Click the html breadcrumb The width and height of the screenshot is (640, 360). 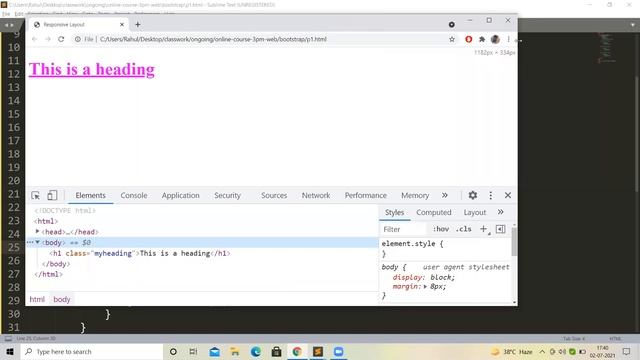[x=37, y=300]
